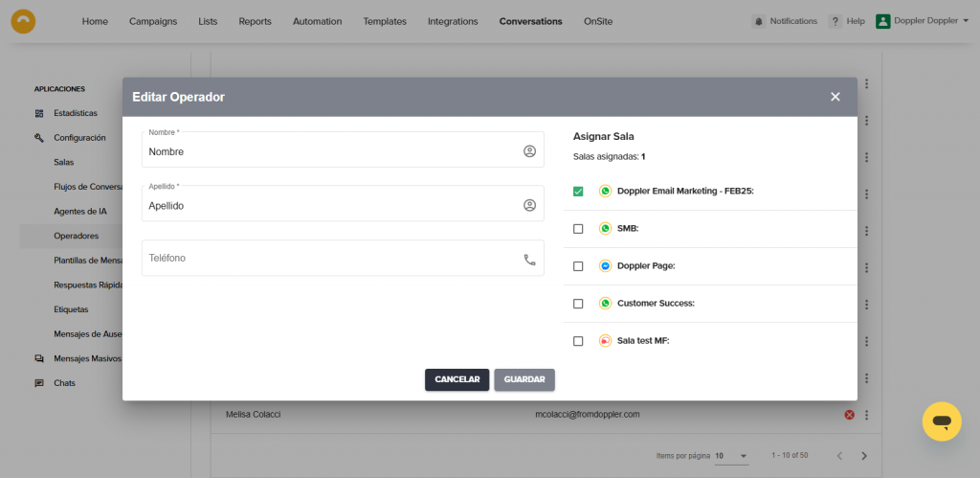Close the Editar Operador dialog

pos(835,97)
